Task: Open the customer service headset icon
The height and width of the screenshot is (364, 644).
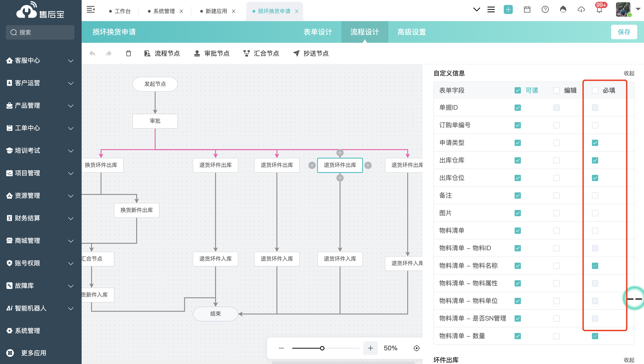Action: [x=563, y=9]
